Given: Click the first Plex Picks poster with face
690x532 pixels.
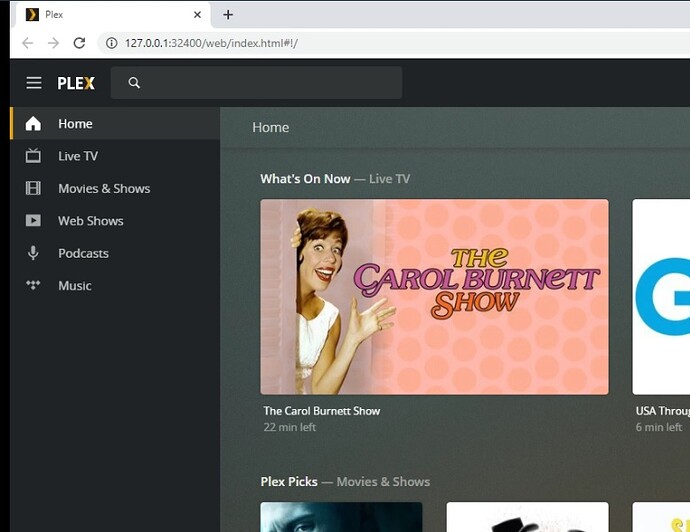Looking at the screenshot, I should [x=341, y=517].
